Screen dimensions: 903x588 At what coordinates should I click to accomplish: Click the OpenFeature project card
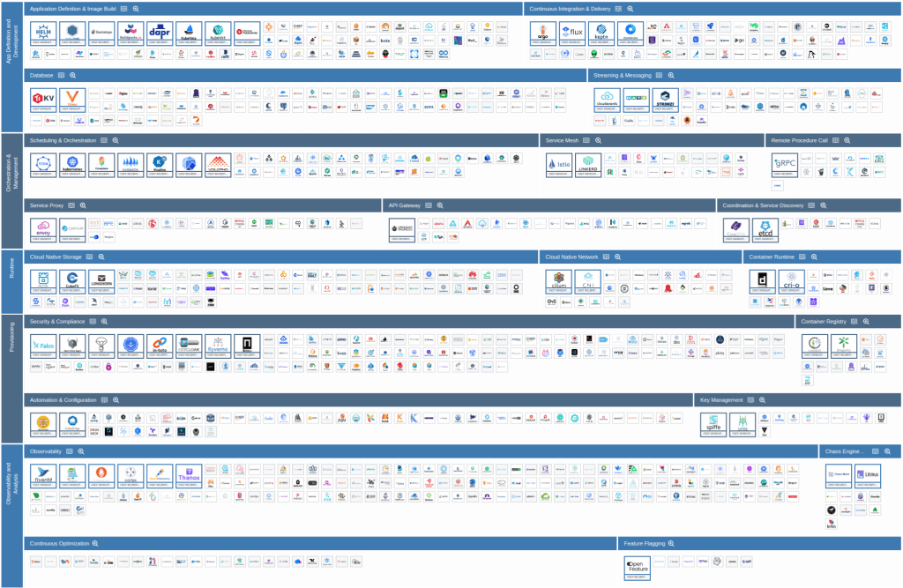tap(637, 565)
